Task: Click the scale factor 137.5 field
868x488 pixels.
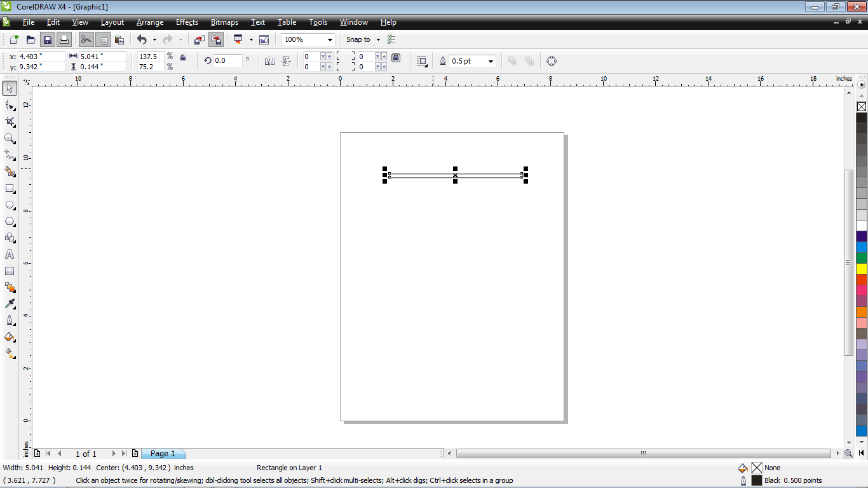Action: tap(151, 56)
